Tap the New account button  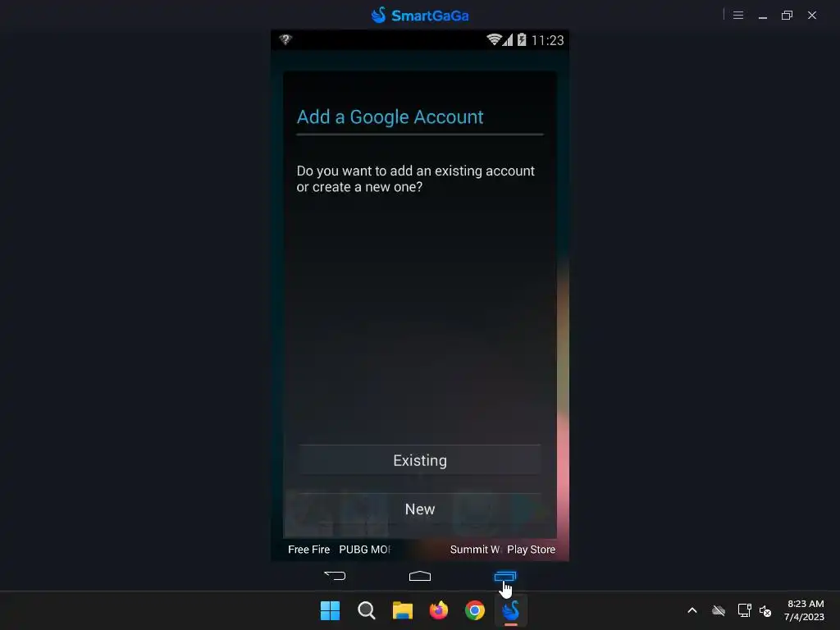click(419, 509)
